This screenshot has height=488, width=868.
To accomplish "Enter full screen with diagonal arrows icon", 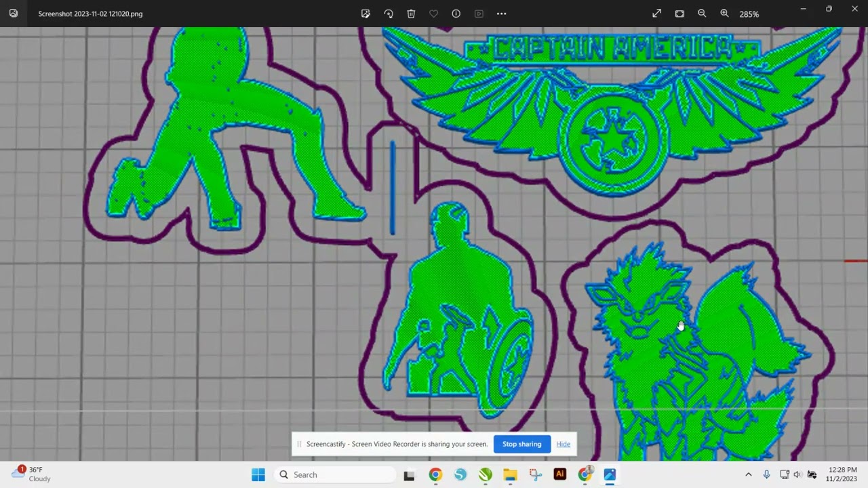I will [x=656, y=14].
